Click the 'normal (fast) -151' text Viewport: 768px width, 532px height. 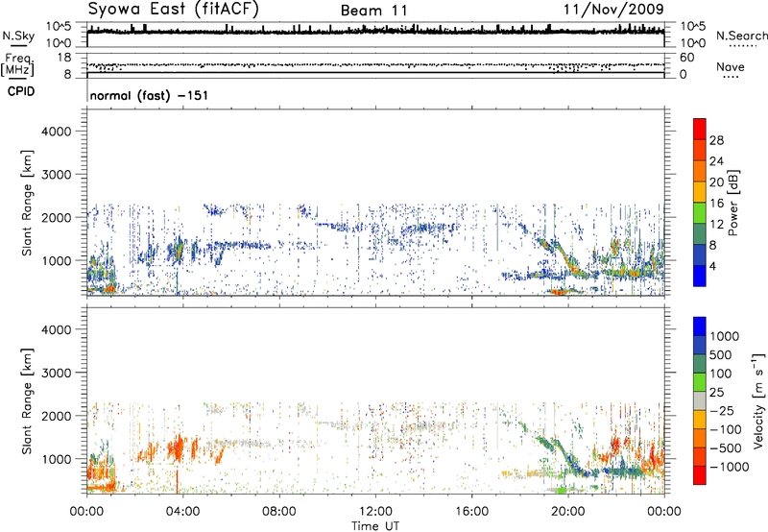pos(149,95)
